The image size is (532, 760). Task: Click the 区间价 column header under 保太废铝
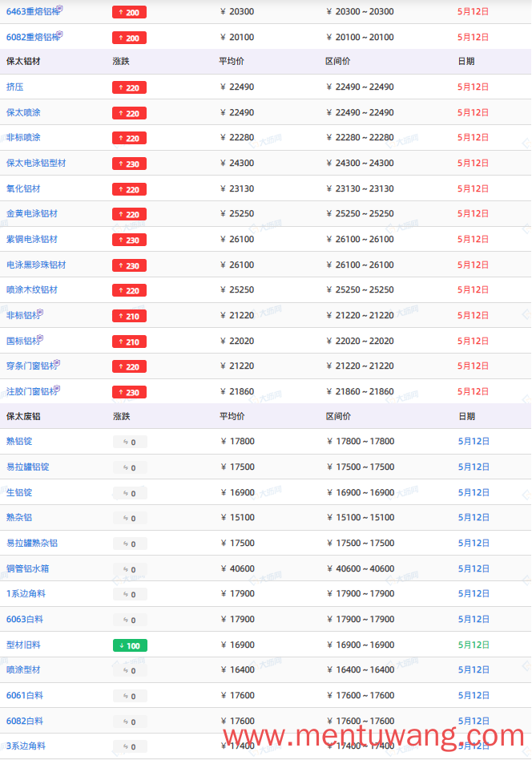point(339,416)
